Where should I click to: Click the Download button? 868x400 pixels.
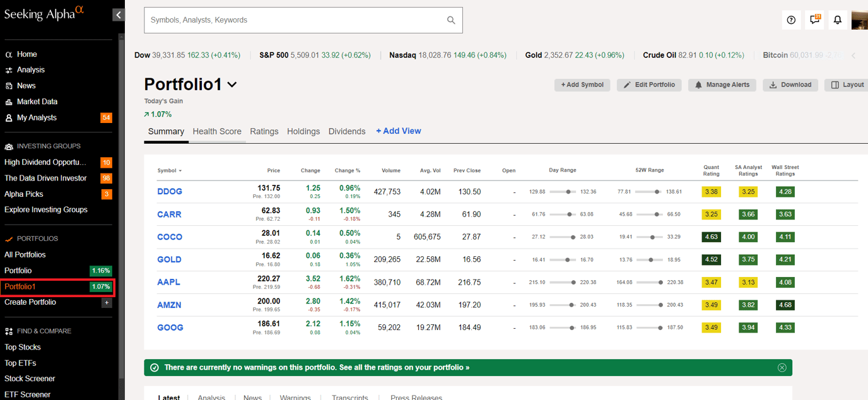(790, 85)
